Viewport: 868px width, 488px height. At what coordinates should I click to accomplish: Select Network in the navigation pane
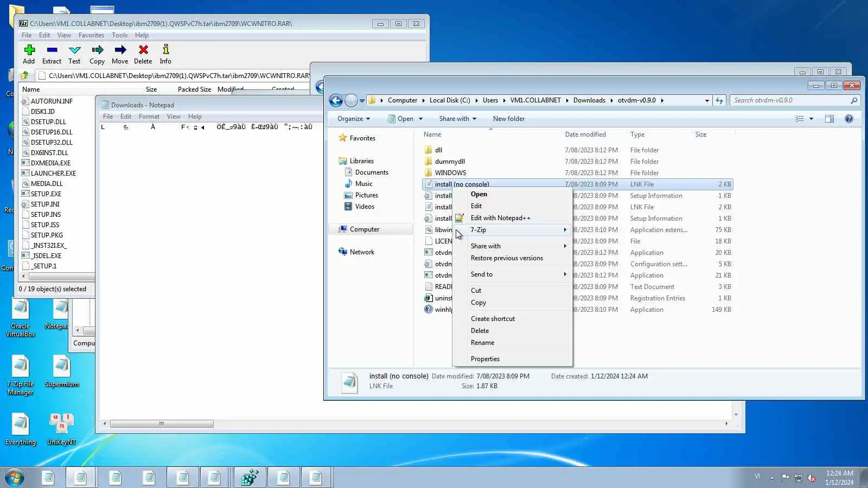pyautogui.click(x=362, y=252)
